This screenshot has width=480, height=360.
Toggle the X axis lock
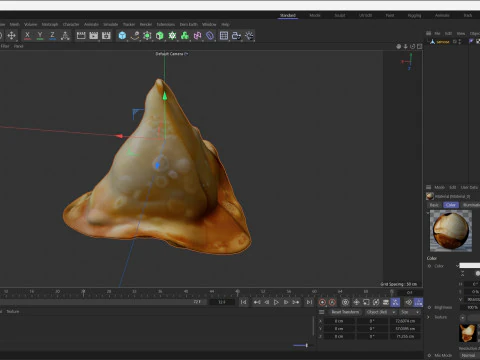tap(27, 36)
